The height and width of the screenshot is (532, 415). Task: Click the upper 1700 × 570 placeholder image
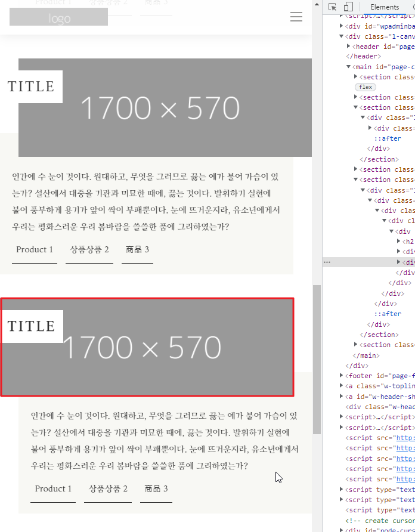pyautogui.click(x=165, y=107)
